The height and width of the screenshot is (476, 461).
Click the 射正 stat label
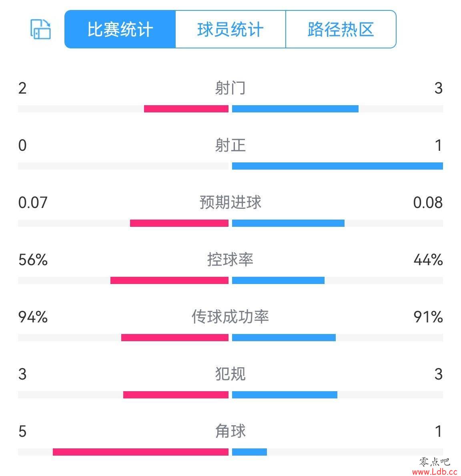click(230, 145)
